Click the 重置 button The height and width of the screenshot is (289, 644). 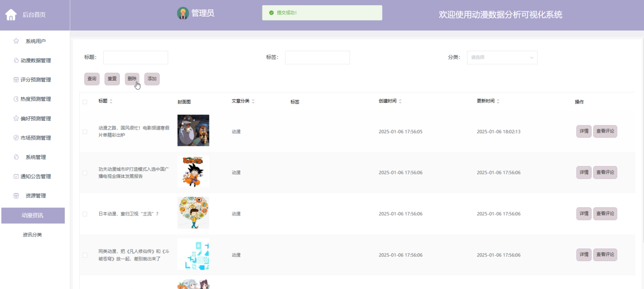click(112, 79)
